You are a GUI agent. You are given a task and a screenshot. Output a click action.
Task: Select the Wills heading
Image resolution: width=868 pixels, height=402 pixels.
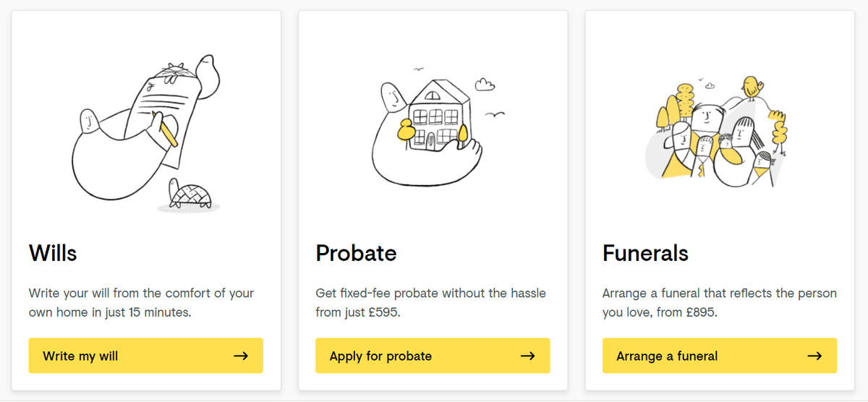(53, 253)
